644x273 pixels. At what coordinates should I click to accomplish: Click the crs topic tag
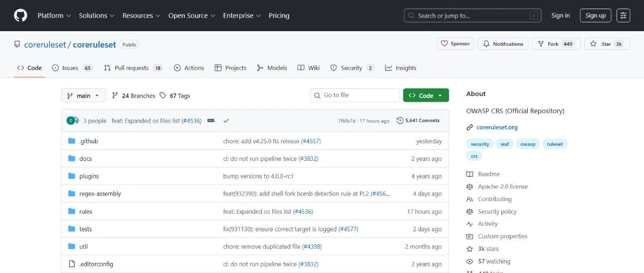(x=474, y=156)
